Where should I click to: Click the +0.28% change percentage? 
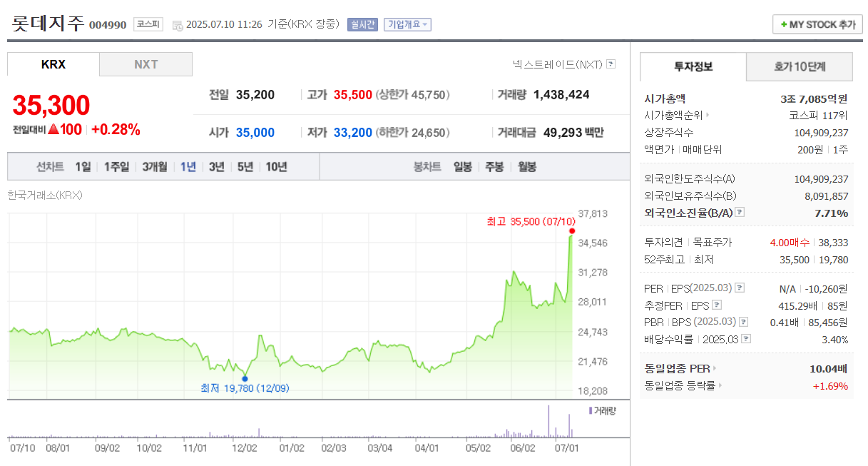116,130
